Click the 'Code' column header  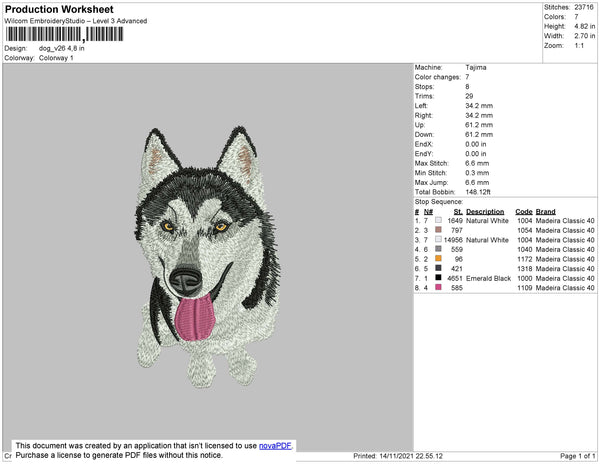(x=524, y=212)
